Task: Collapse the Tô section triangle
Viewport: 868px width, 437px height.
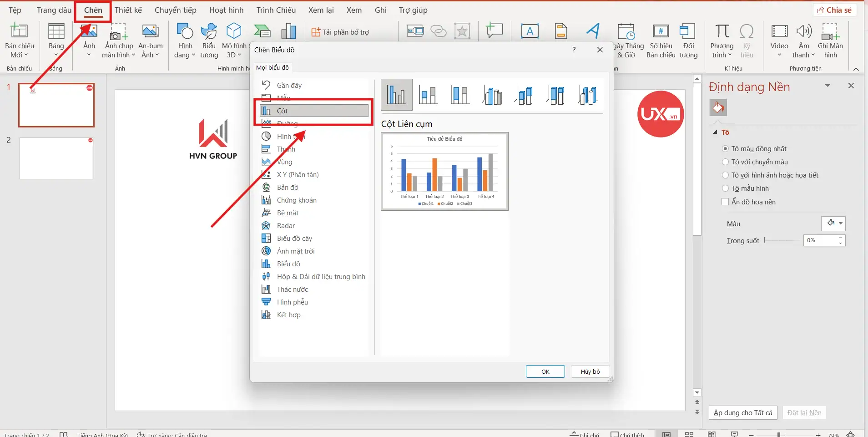Action: (715, 132)
